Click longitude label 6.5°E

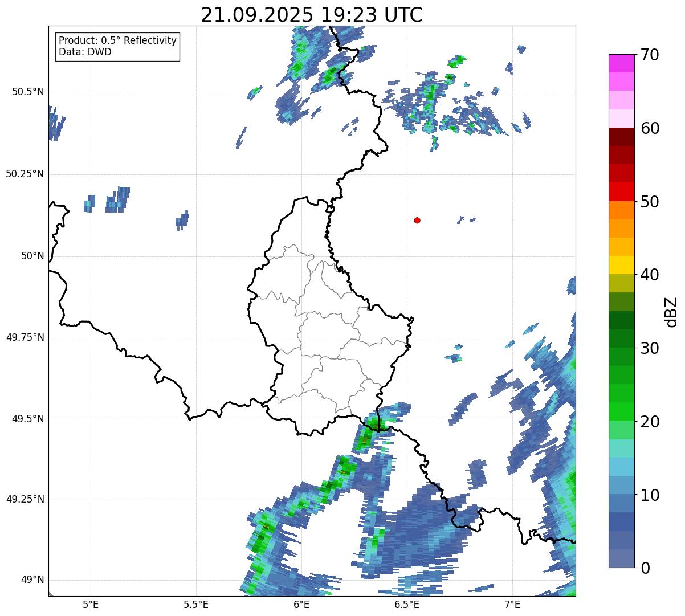(407, 604)
